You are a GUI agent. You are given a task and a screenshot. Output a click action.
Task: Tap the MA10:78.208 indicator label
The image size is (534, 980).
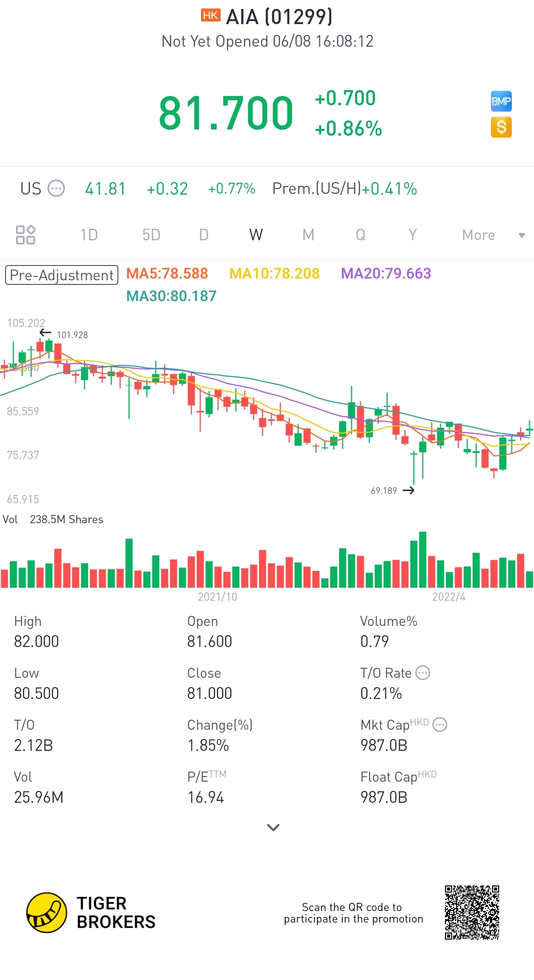tap(274, 273)
